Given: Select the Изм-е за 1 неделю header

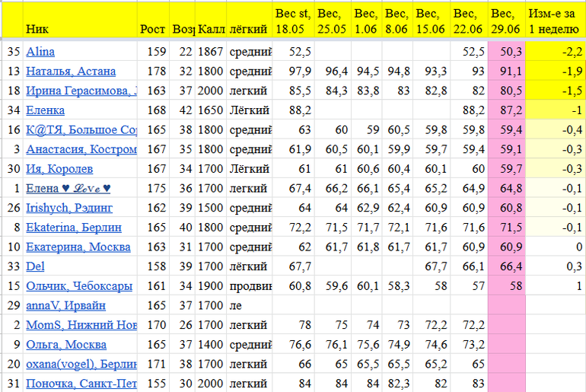Looking at the screenshot, I should [555, 21].
